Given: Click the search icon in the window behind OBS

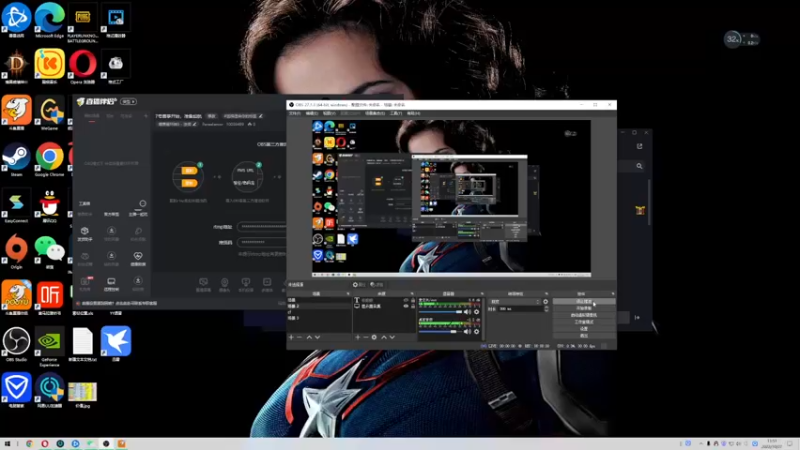Looking at the screenshot, I should click(639, 166).
